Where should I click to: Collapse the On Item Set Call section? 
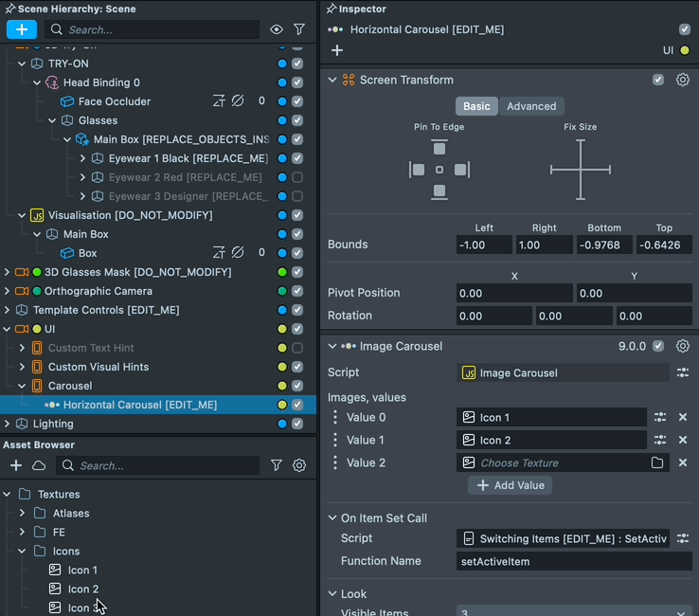(332, 517)
